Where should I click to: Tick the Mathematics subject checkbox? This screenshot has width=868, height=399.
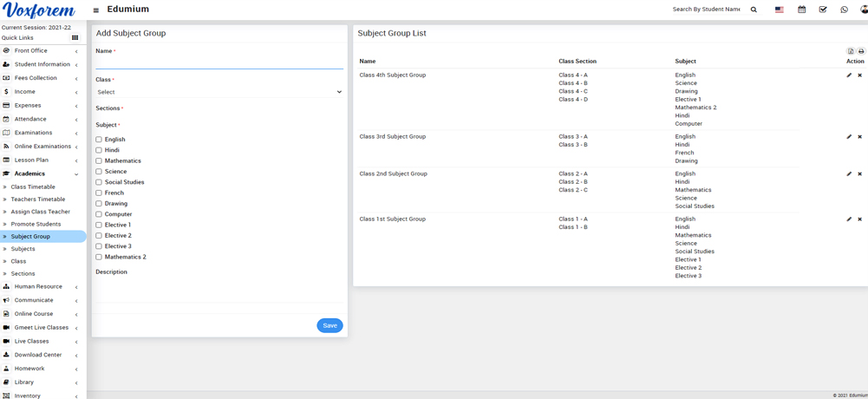[99, 161]
